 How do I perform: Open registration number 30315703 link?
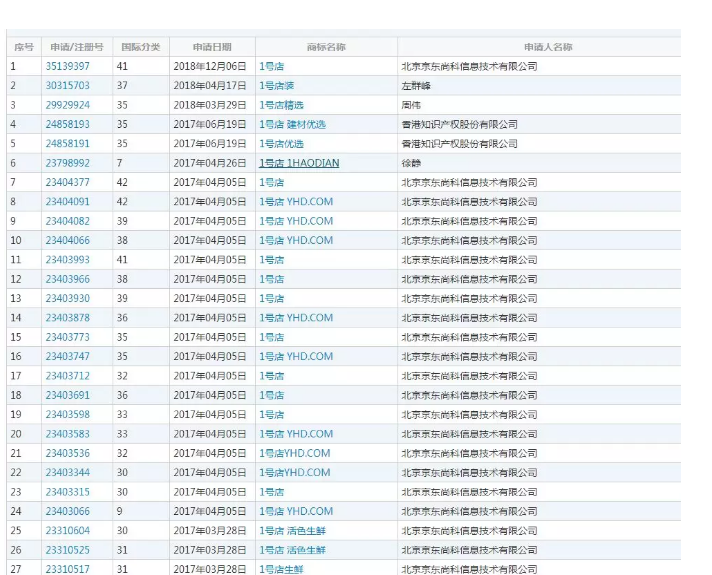[67, 85]
